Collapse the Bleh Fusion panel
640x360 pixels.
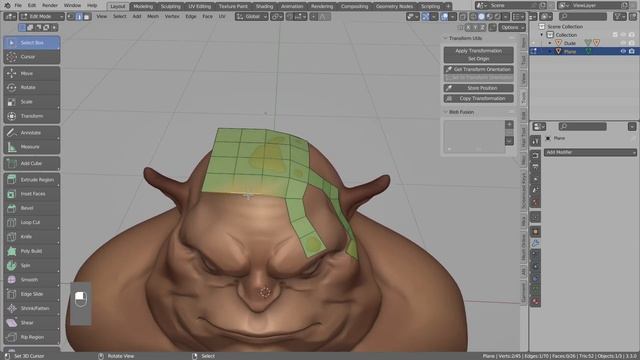[x=445, y=112]
